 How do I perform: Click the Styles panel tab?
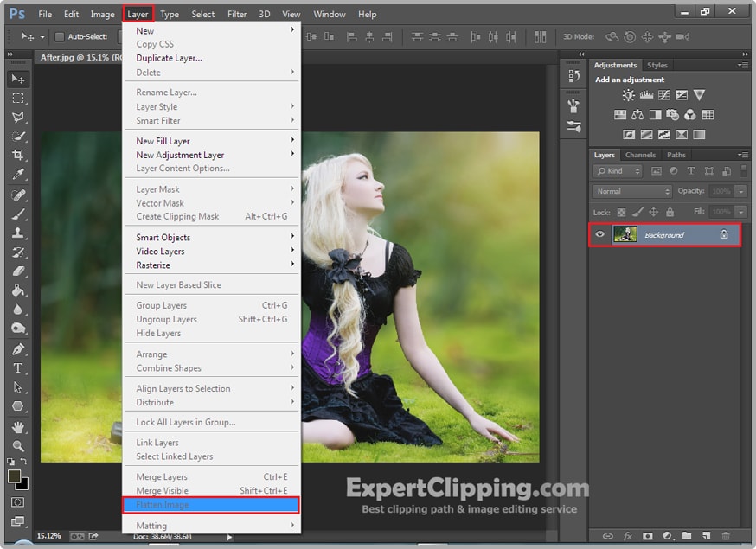point(657,65)
